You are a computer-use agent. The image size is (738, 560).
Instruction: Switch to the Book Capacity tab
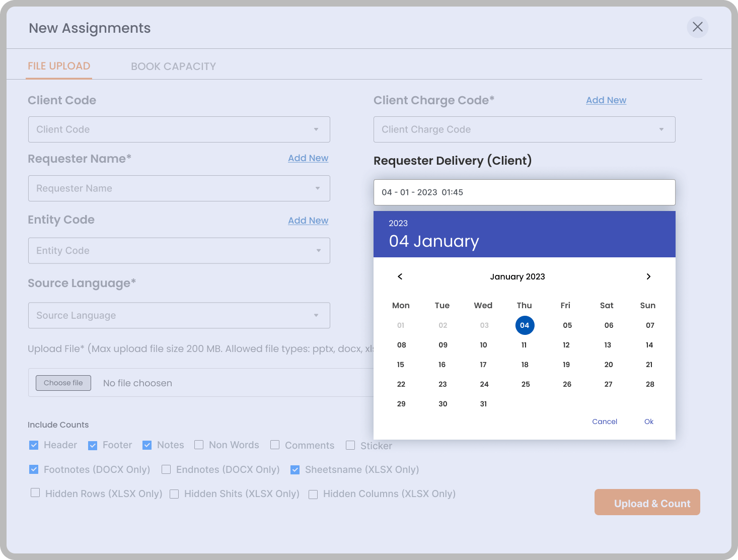(173, 66)
